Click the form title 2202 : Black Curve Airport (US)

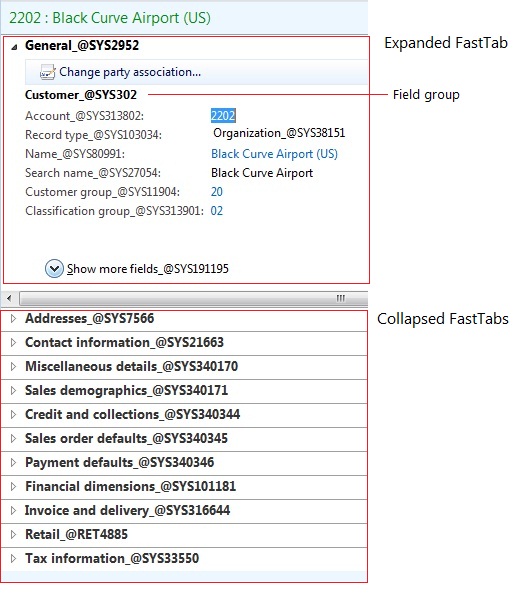click(110, 18)
